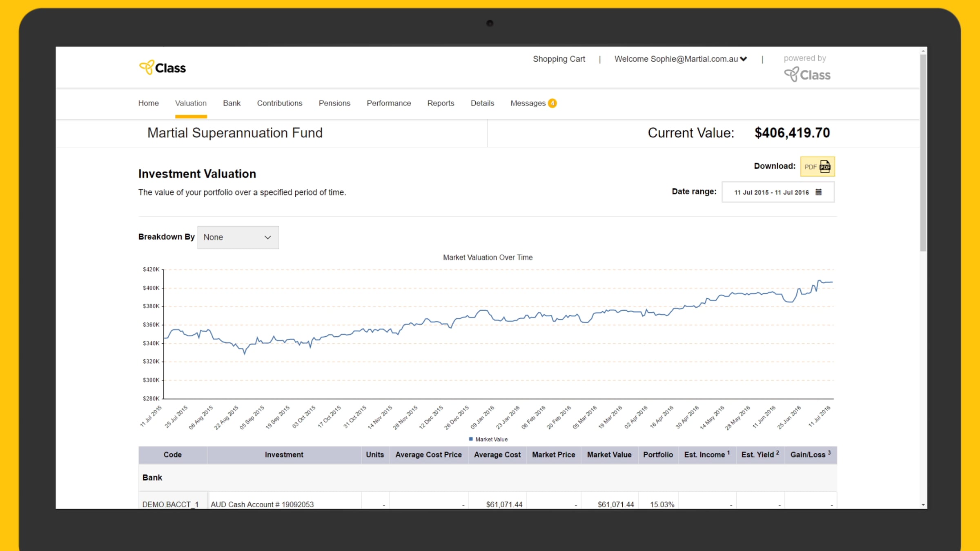
Task: Open the Shopping Cart link
Action: [x=559, y=59]
